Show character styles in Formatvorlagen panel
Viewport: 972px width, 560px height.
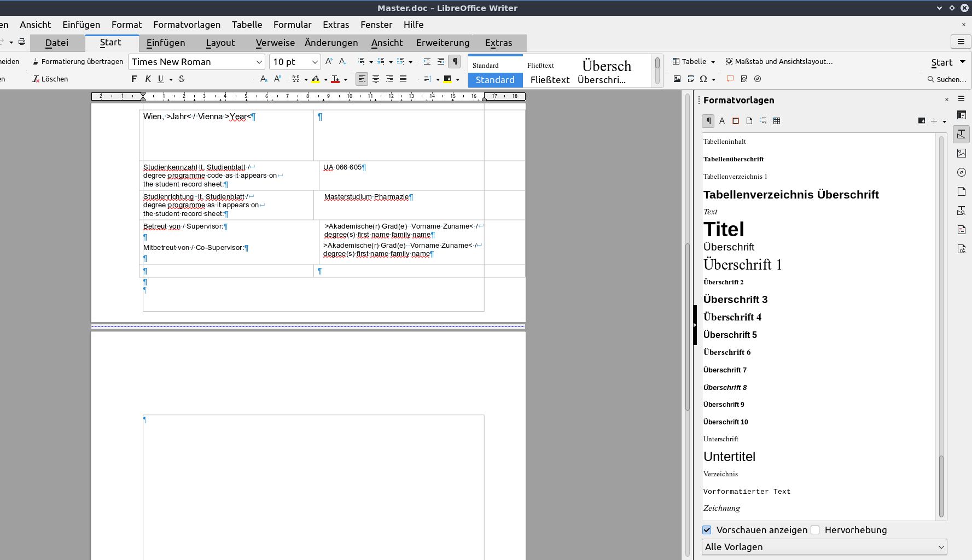pyautogui.click(x=722, y=121)
